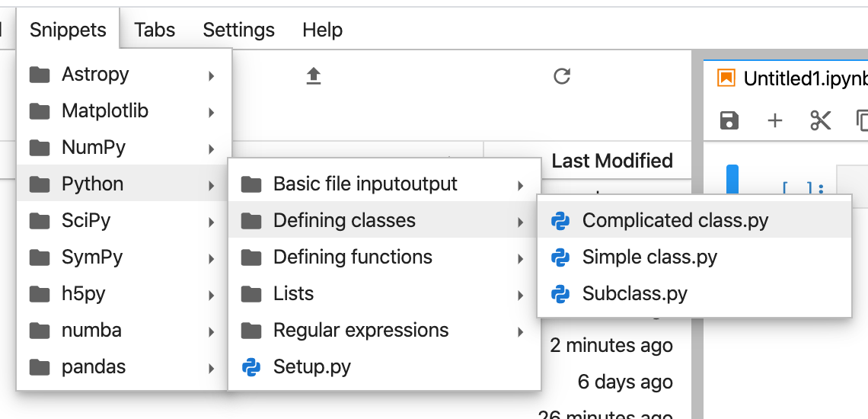The height and width of the screenshot is (419, 868).
Task: Cut the selected cell with the scissors icon
Action: (820, 120)
